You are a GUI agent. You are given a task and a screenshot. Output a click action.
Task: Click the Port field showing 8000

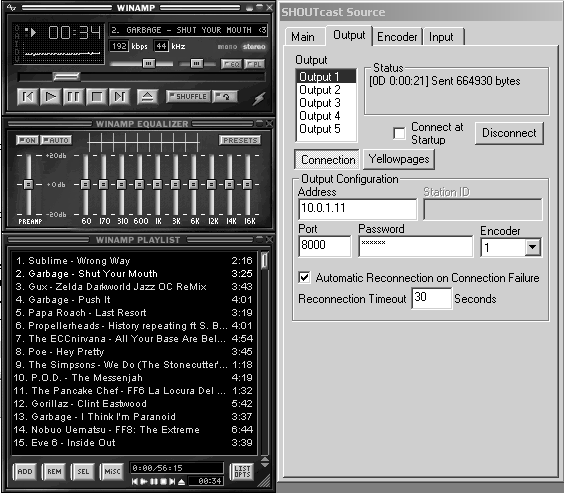324,246
